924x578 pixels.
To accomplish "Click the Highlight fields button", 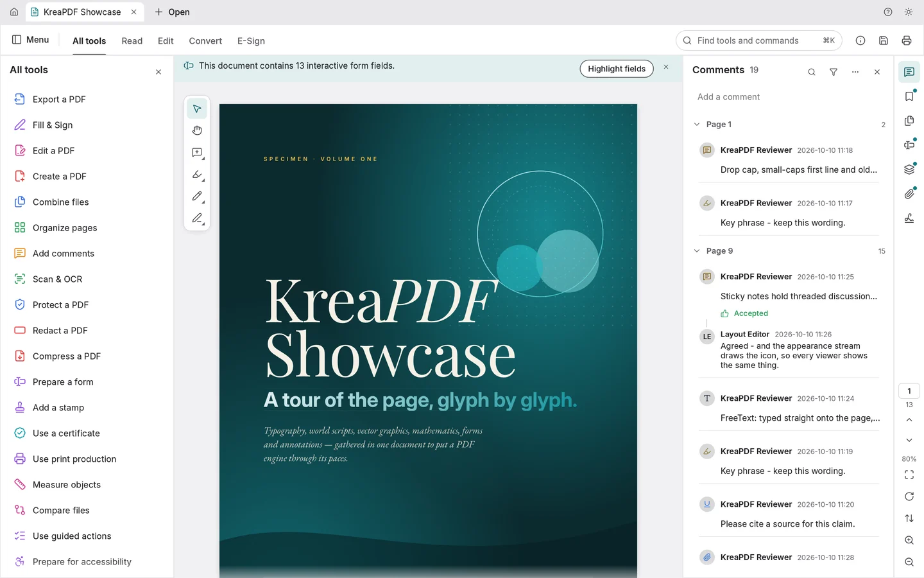I will (617, 69).
